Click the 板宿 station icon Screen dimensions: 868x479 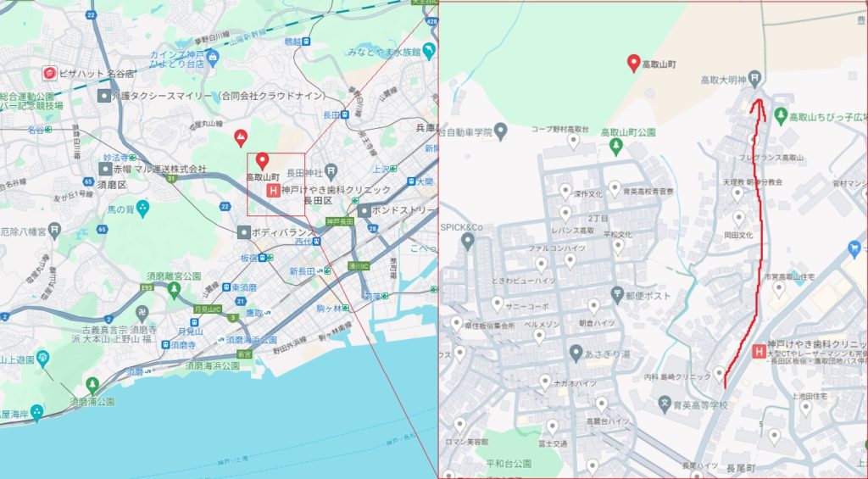pyautogui.click(x=263, y=258)
